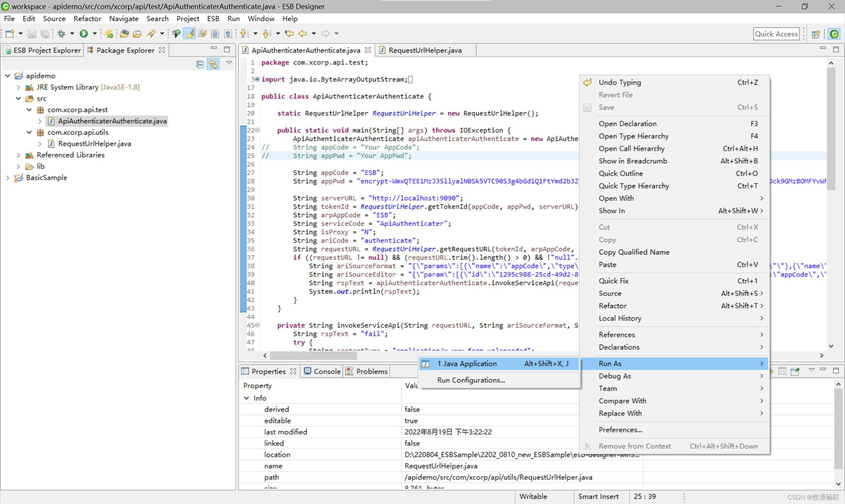Open the Run button dropdown arrow

94,34
